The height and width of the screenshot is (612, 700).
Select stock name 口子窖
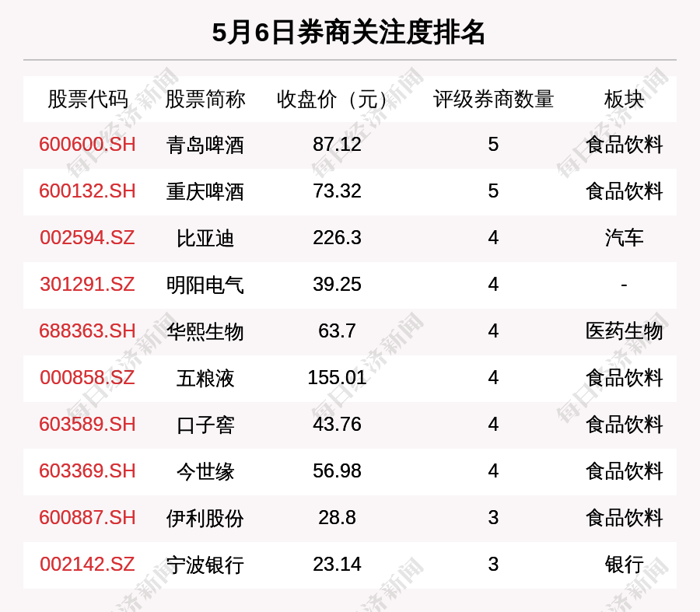pos(205,425)
